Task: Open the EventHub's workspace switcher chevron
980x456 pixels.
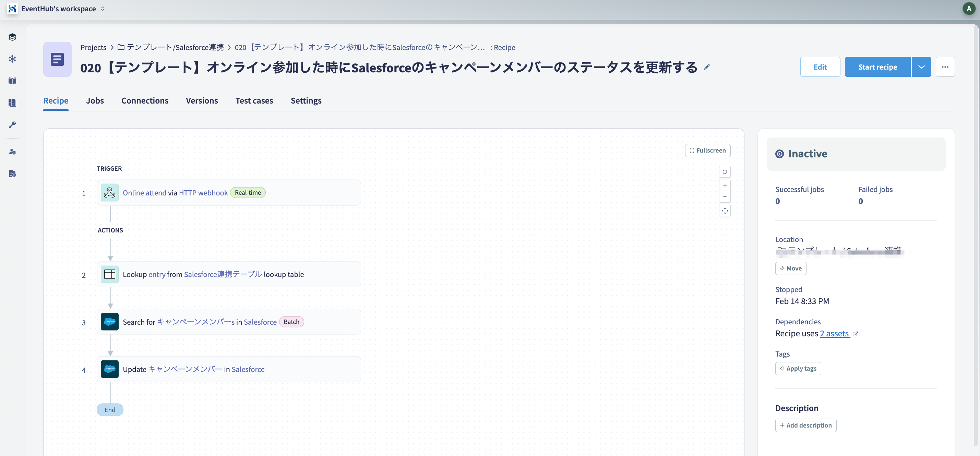Action: point(103,8)
